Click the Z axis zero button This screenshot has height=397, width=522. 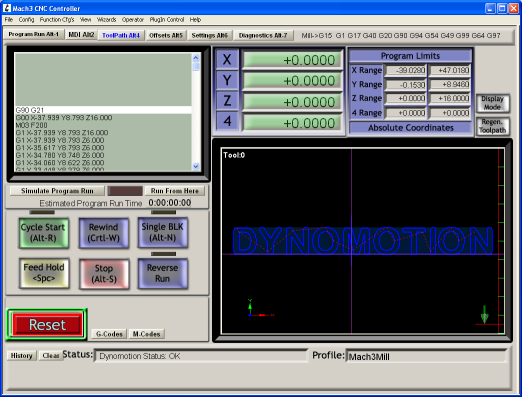(x=227, y=101)
